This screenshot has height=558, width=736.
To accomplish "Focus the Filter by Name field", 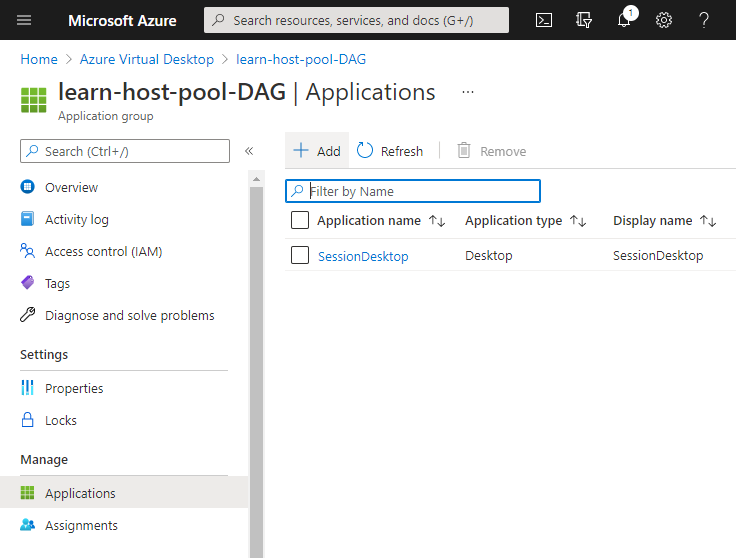I will click(x=413, y=191).
